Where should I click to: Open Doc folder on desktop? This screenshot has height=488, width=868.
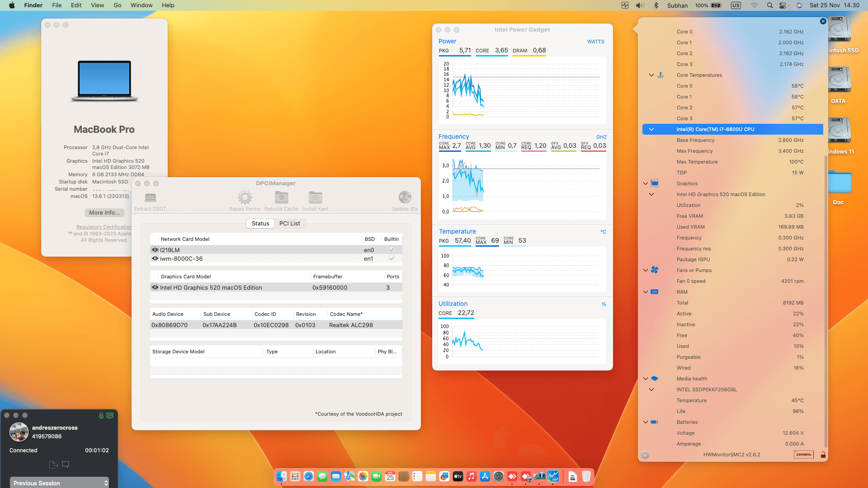[x=840, y=183]
